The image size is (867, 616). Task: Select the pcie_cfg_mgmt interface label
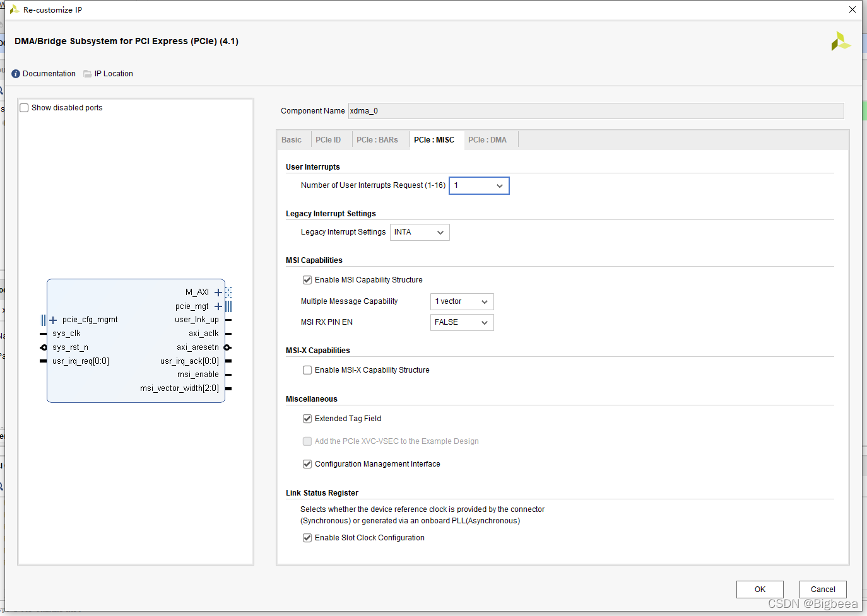90,320
